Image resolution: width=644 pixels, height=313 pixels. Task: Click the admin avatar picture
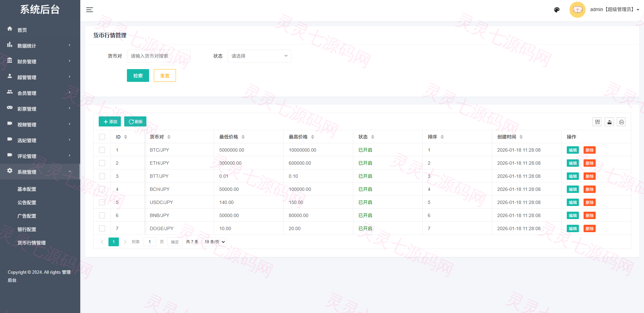(x=577, y=10)
